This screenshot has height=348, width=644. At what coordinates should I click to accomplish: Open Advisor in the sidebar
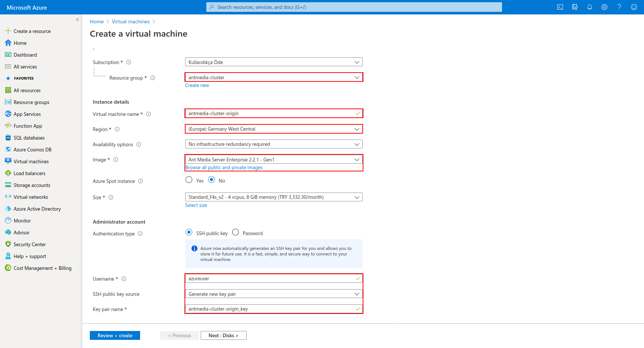21,232
